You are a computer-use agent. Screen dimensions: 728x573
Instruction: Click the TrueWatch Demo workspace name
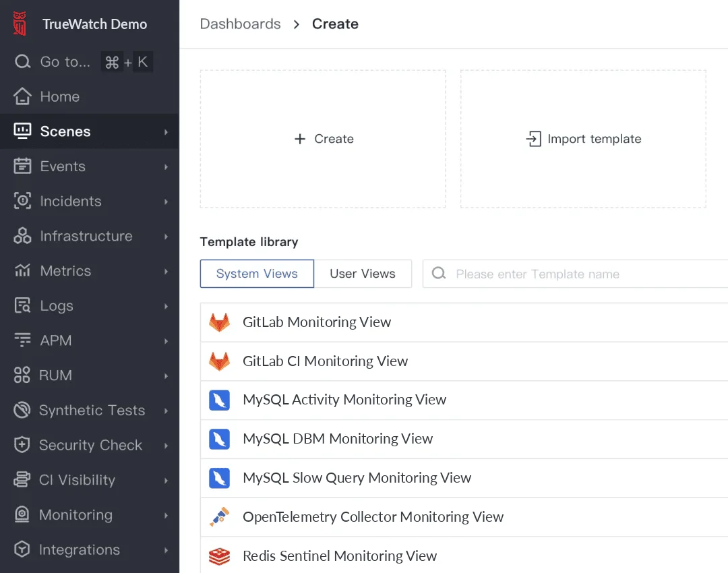pyautogui.click(x=95, y=24)
